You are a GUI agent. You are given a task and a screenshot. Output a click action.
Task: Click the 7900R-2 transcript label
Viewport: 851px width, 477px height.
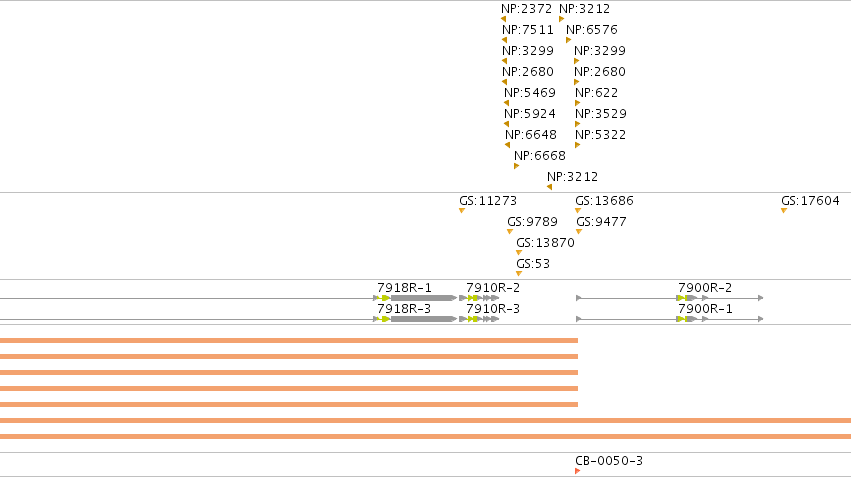click(x=705, y=288)
